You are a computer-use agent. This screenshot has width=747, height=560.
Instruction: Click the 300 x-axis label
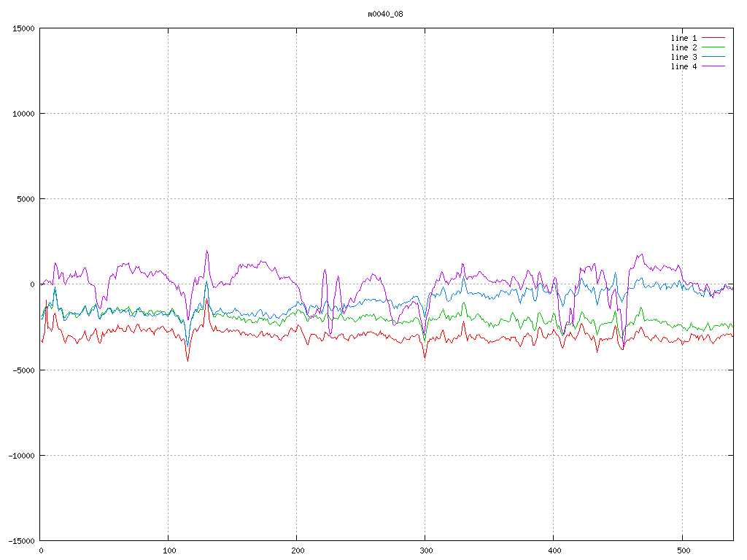pos(426,551)
